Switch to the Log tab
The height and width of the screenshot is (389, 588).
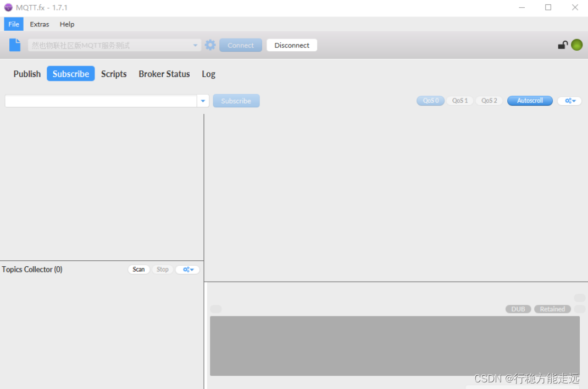[x=208, y=74]
